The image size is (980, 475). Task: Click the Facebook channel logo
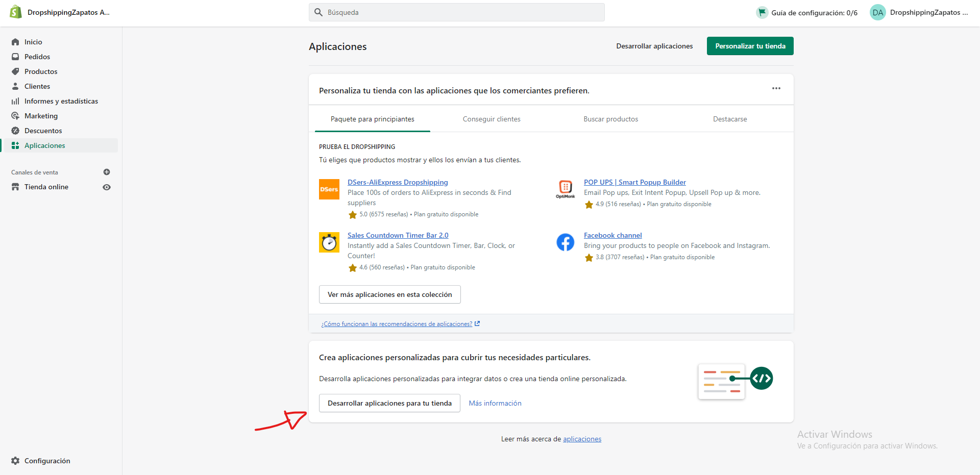coord(566,242)
